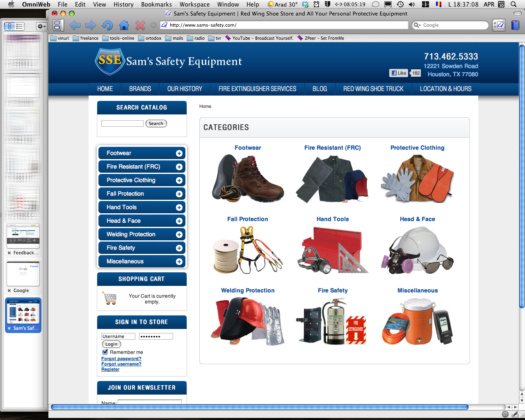Go forward with the blue Forward arrow
Image resolution: width=525 pixels, height=420 pixels.
(91, 25)
